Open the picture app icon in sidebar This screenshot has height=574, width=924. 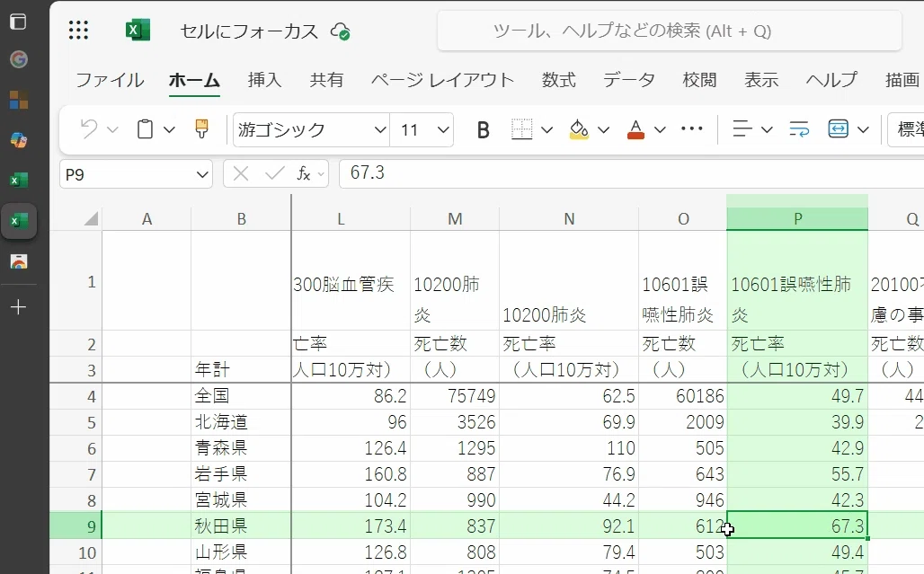18,261
